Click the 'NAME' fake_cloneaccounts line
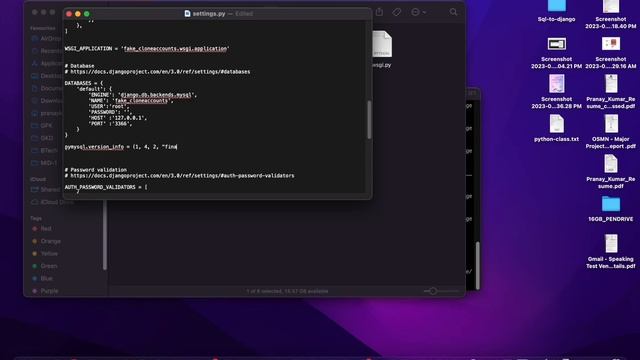The image size is (640, 360). click(131, 100)
